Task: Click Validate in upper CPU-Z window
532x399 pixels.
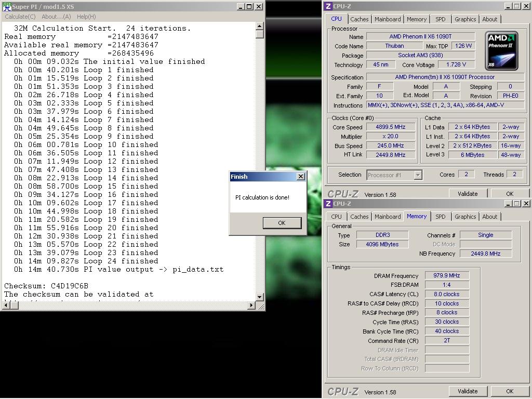Action: [x=468, y=194]
